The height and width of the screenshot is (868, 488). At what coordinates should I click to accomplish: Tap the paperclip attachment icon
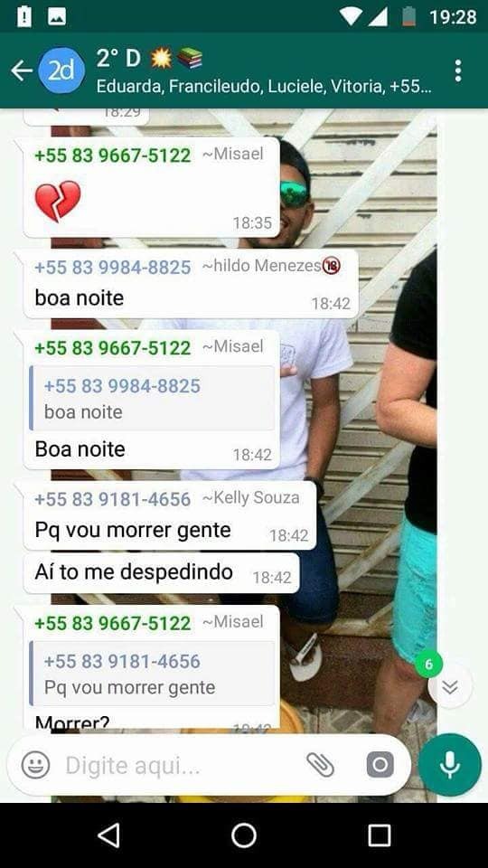pos(320,765)
